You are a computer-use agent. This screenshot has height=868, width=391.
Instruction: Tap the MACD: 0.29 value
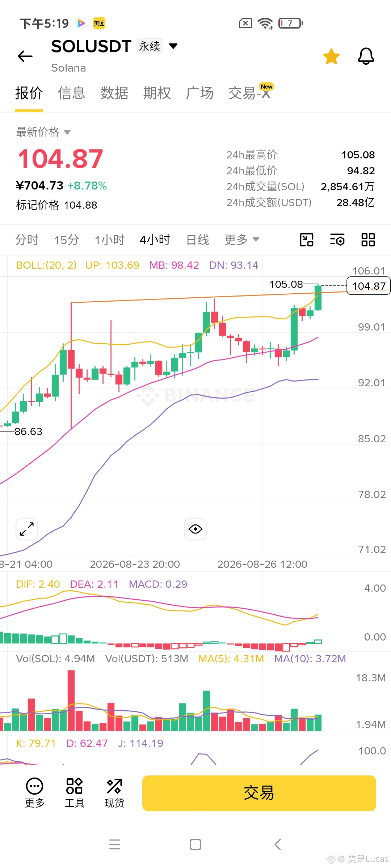point(158,584)
